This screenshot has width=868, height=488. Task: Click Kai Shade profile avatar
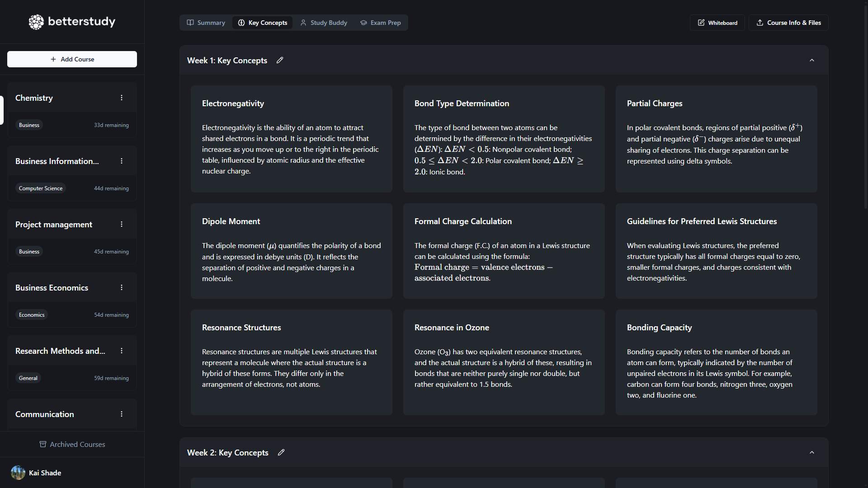point(18,473)
